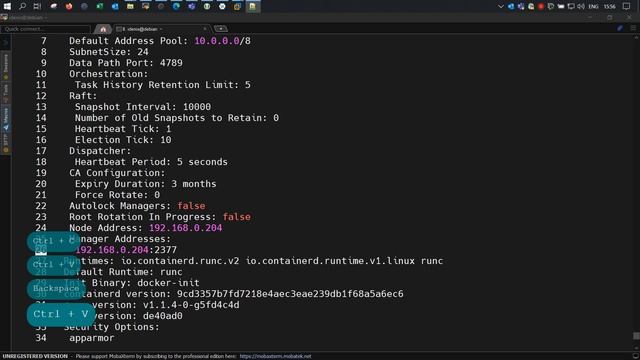Image resolution: width=640 pixels, height=360 pixels.
Task: Open the Sftp sidebar tab
Action: point(6,143)
